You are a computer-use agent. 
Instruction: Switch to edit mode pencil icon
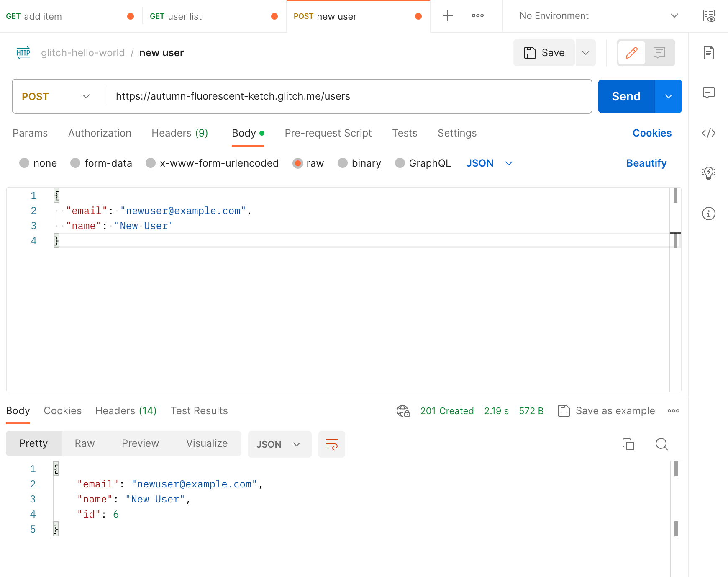point(631,53)
